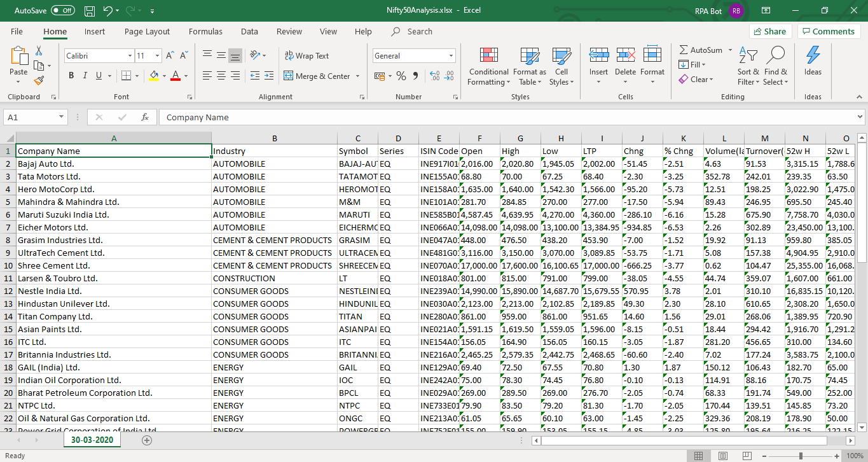
Task: Open the Page Layout ribbon tab
Action: click(x=147, y=31)
